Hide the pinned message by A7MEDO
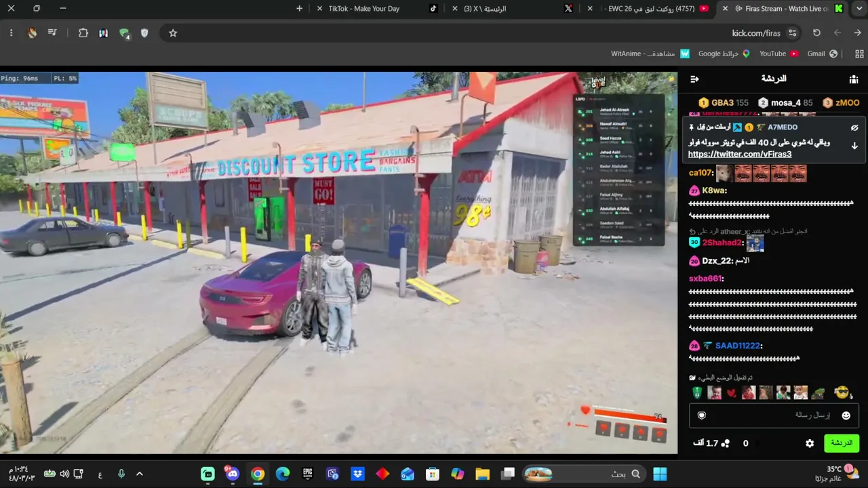This screenshot has width=868, height=488. tap(854, 127)
